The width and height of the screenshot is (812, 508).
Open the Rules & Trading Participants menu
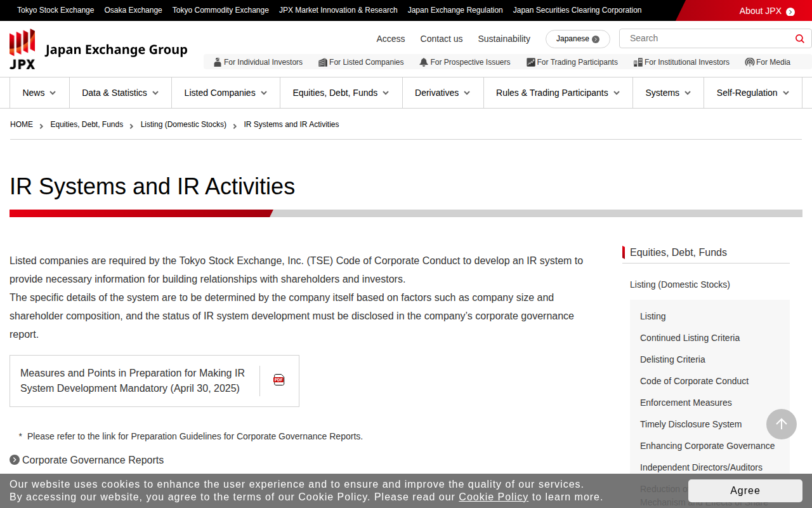click(x=558, y=93)
